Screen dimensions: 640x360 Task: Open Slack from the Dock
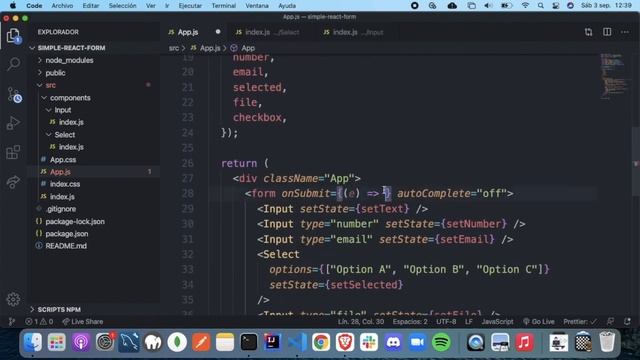pyautogui.click(x=369, y=342)
